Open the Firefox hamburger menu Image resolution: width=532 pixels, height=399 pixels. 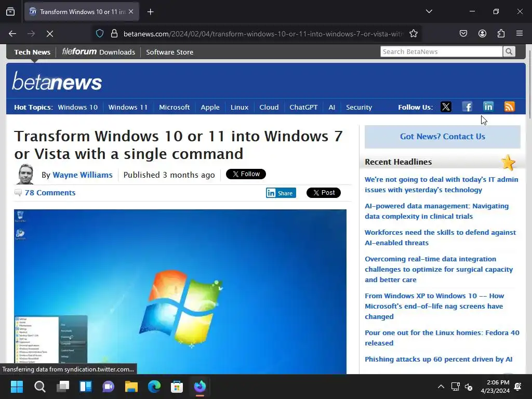pos(520,34)
